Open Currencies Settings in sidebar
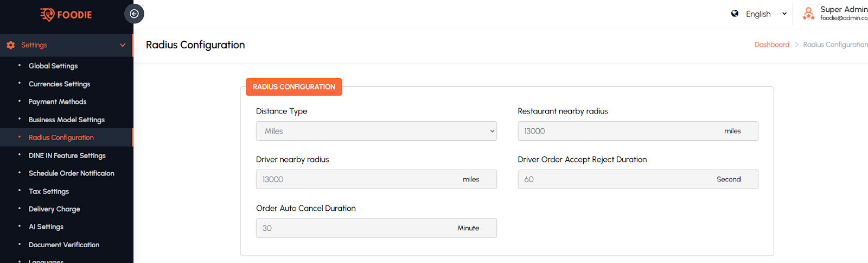Screen dimensions: 868x263 coord(59,84)
